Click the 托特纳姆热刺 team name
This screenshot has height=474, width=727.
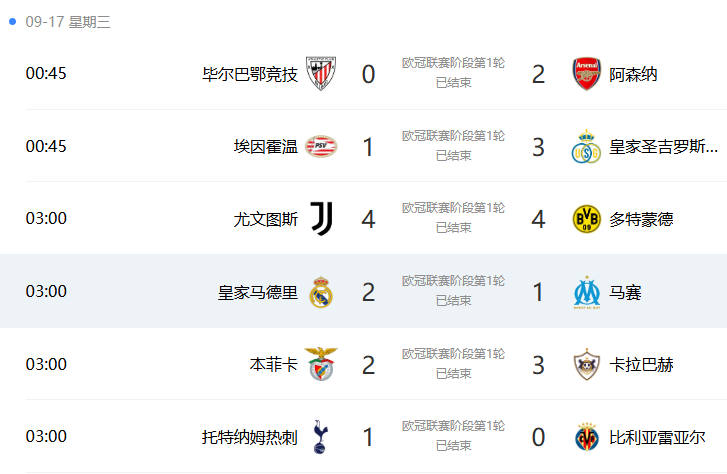click(249, 437)
